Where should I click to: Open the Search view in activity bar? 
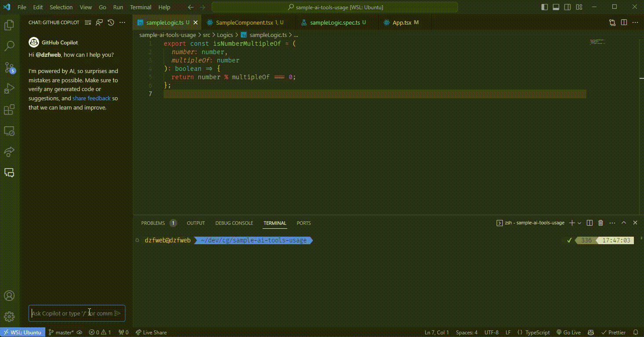pos(9,46)
